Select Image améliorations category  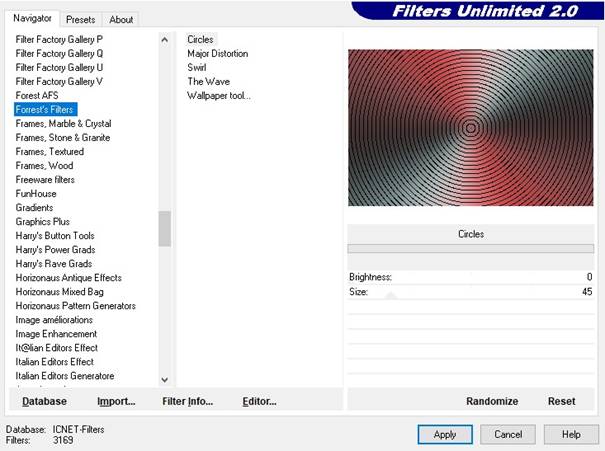54,320
